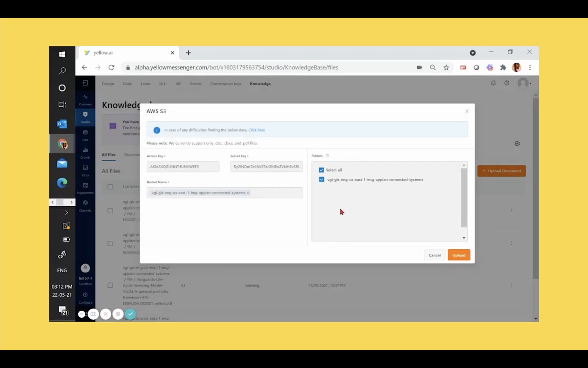Screen dimensions: 588x368
Task: Open Overview in the sidebar
Action: click(x=85, y=100)
